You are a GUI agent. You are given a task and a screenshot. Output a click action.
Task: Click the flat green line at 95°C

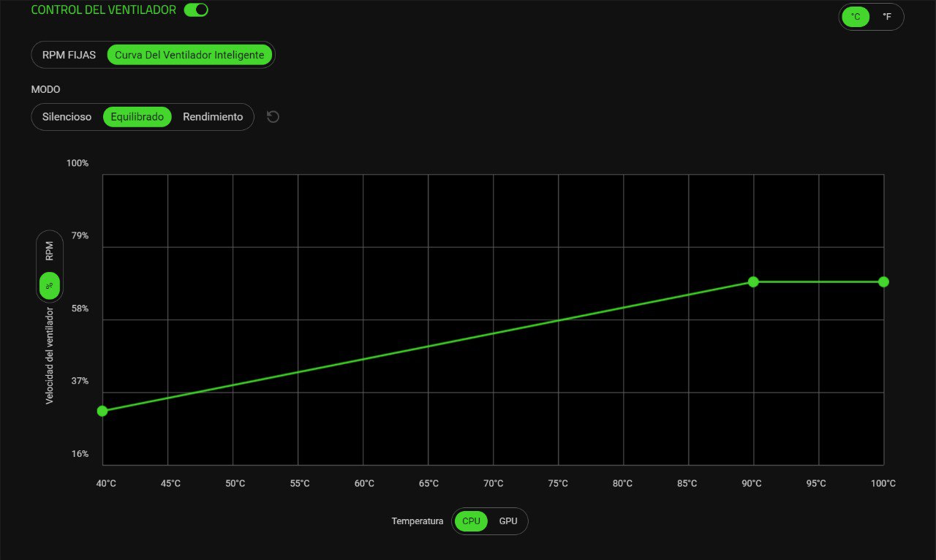tap(818, 281)
